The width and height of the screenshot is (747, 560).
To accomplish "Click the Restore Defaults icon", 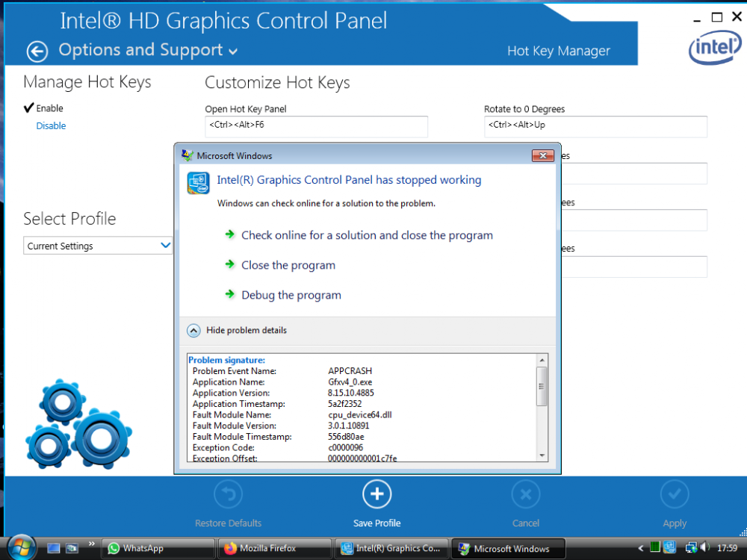I will [229, 494].
